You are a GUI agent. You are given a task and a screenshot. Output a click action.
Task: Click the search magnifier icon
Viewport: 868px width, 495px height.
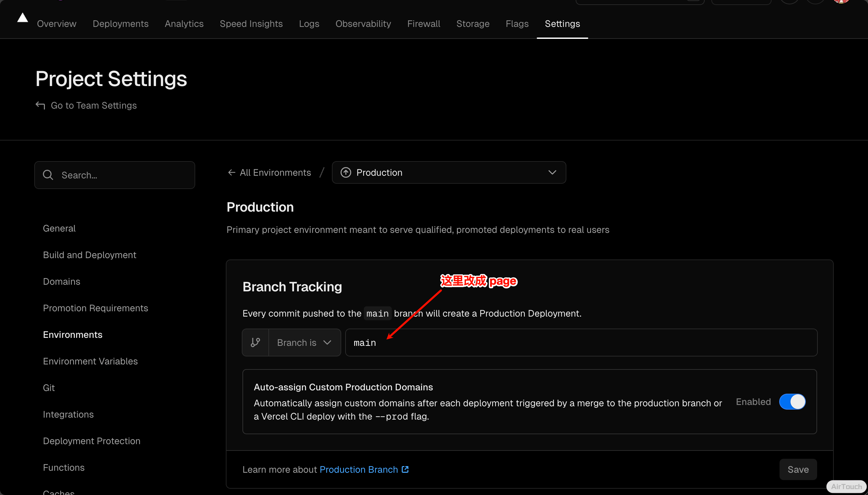[48, 175]
